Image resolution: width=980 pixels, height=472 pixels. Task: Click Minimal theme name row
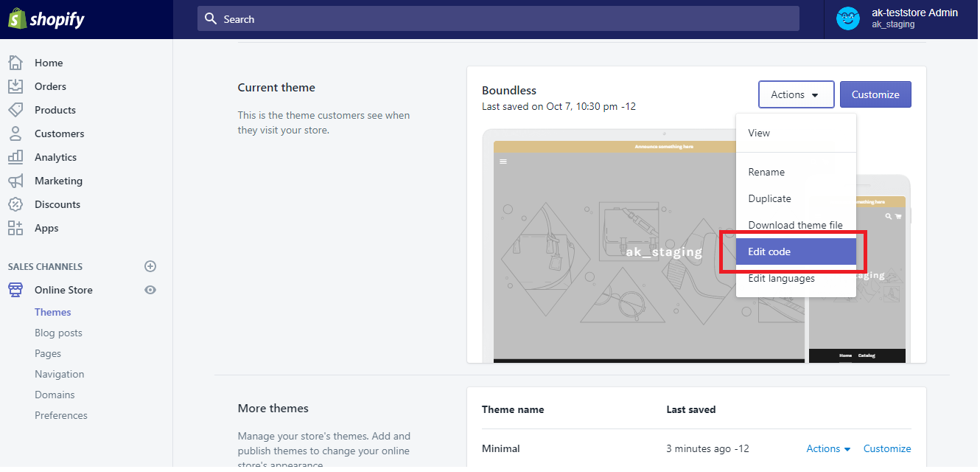point(501,448)
